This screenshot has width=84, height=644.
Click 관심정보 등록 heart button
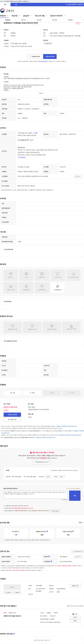34,56
